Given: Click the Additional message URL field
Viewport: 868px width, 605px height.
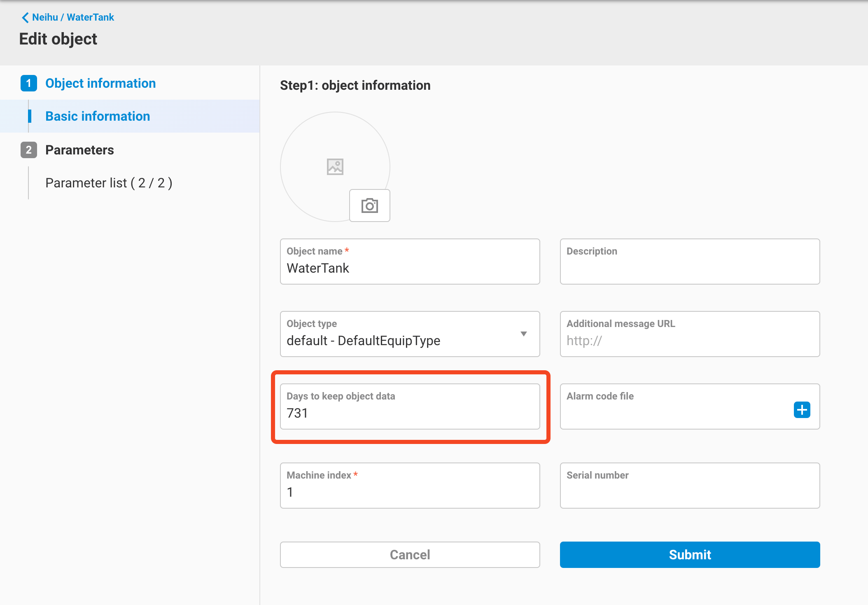Looking at the screenshot, I should click(689, 341).
